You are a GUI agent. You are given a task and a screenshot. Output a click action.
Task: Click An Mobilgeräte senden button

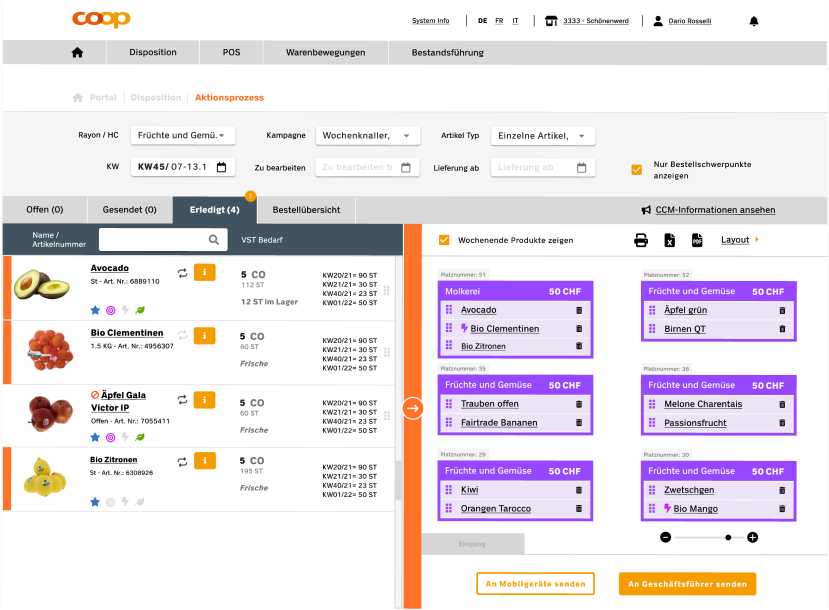click(536, 584)
